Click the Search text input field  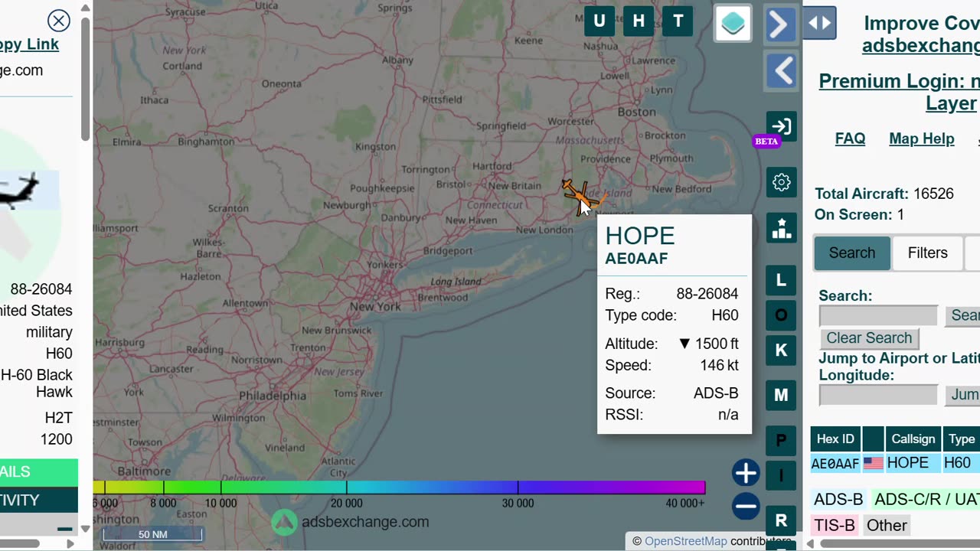point(878,315)
